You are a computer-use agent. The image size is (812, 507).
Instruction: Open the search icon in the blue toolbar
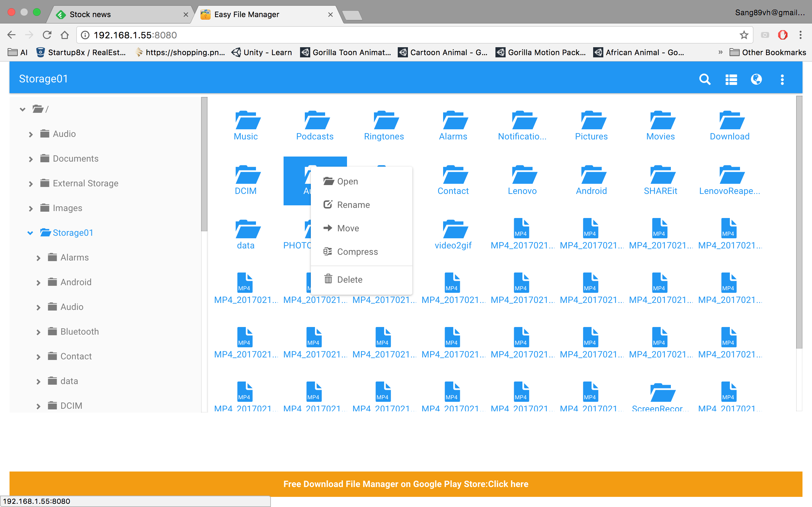coord(704,80)
